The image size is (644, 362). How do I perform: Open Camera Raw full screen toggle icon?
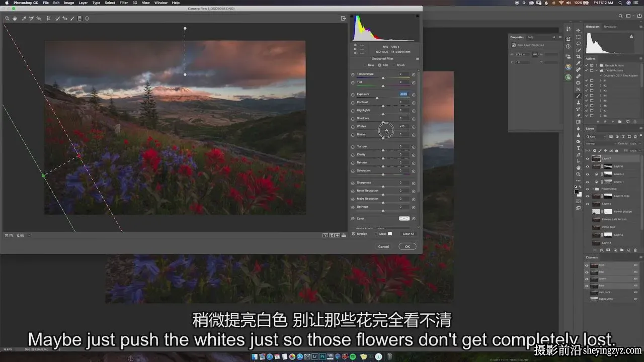(x=344, y=19)
